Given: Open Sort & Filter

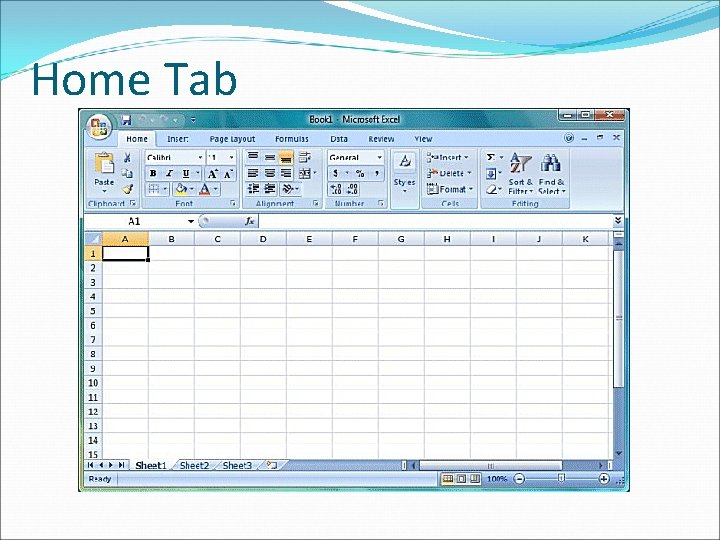Looking at the screenshot, I should [x=521, y=174].
